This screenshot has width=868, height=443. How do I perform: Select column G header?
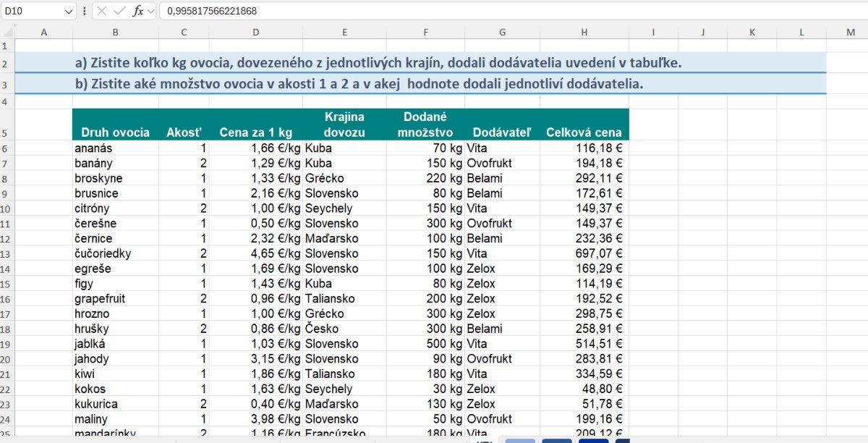(x=502, y=32)
